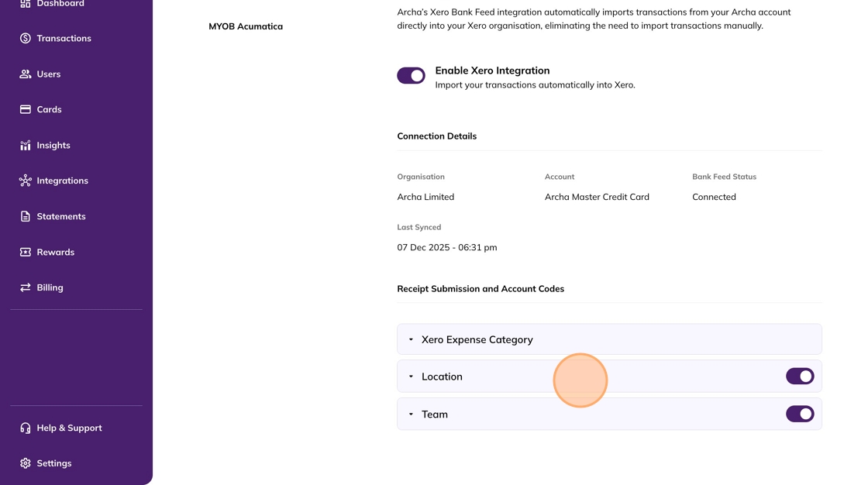Click the Billing arrows icon

click(23, 287)
